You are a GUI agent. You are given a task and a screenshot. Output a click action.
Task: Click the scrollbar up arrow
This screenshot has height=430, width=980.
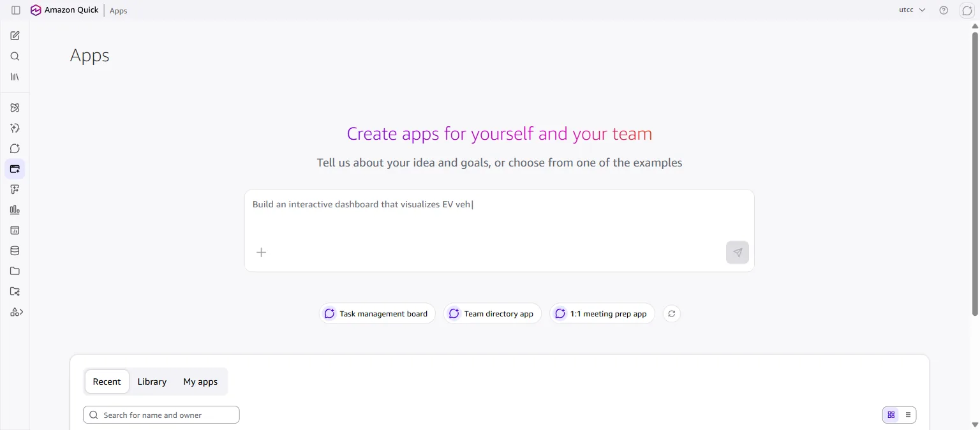[975, 26]
